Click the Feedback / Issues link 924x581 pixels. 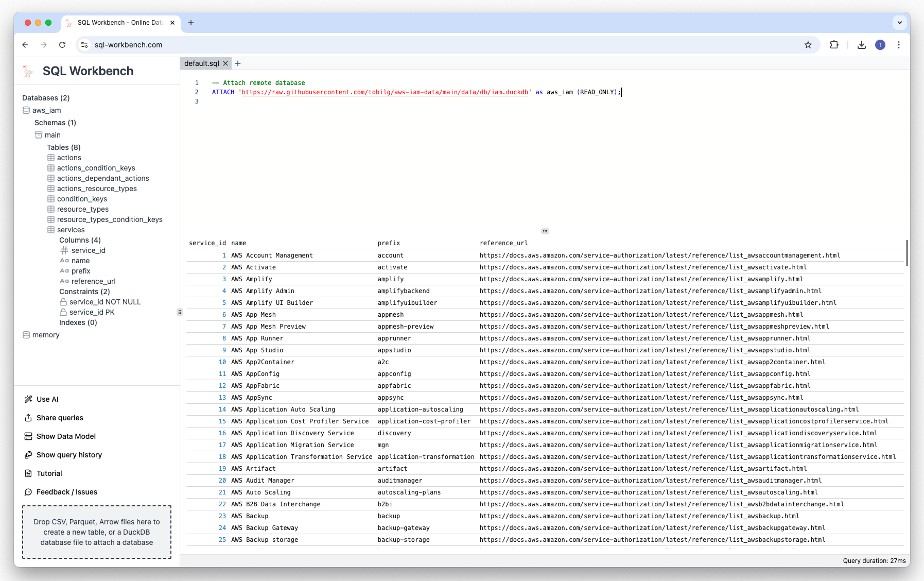click(66, 492)
